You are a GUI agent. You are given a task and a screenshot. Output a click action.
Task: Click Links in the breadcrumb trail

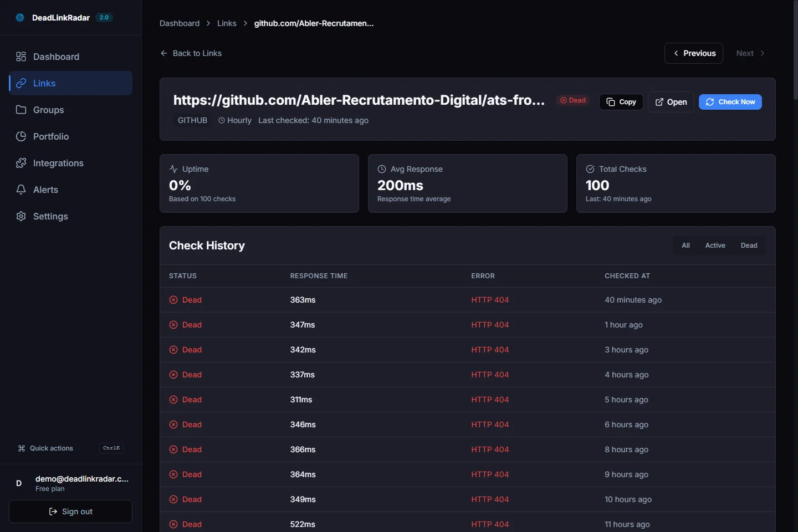227,23
